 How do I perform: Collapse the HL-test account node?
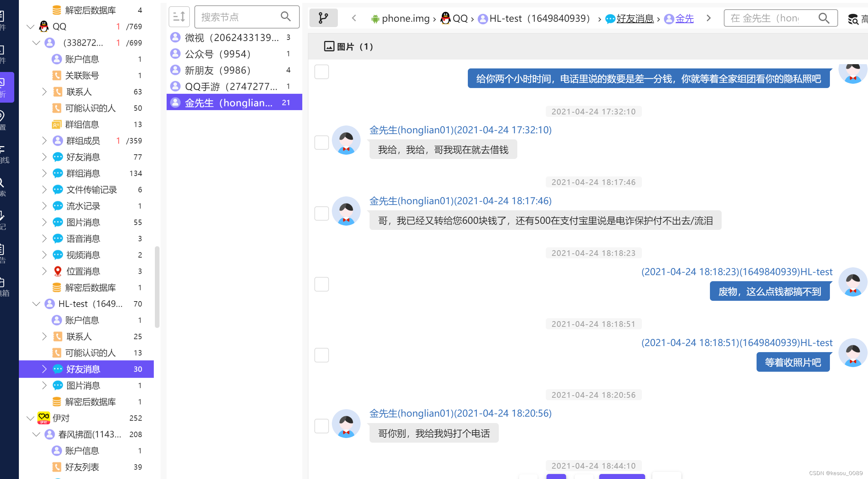tap(36, 304)
